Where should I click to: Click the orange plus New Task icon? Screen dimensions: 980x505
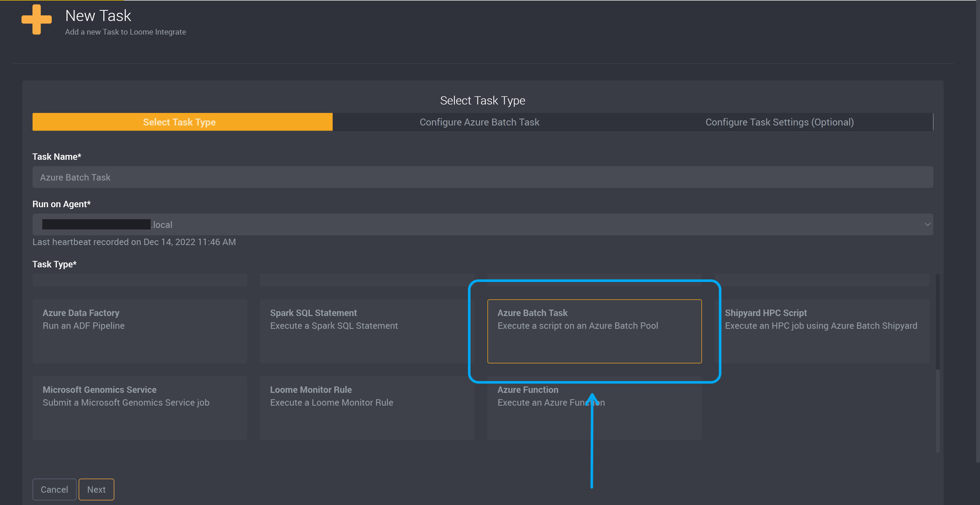coord(37,20)
